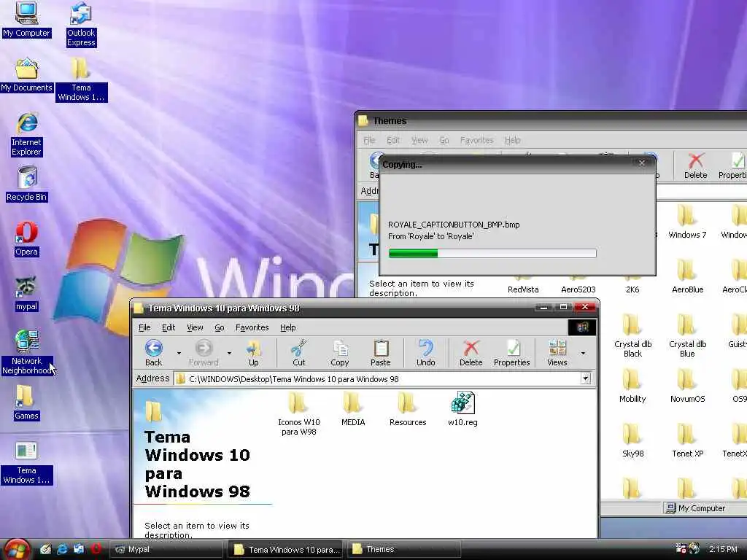The width and height of the screenshot is (747, 560).
Task: Click the Start button orb
Action: click(18, 550)
